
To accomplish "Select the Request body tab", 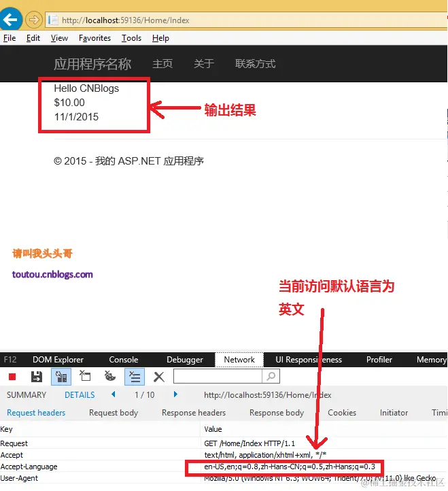I will [114, 413].
